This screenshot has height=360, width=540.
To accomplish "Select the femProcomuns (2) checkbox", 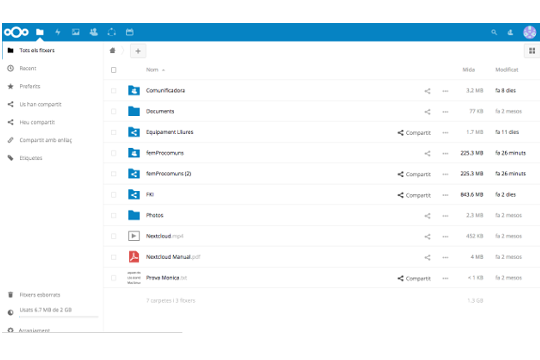I will pyautogui.click(x=114, y=174).
